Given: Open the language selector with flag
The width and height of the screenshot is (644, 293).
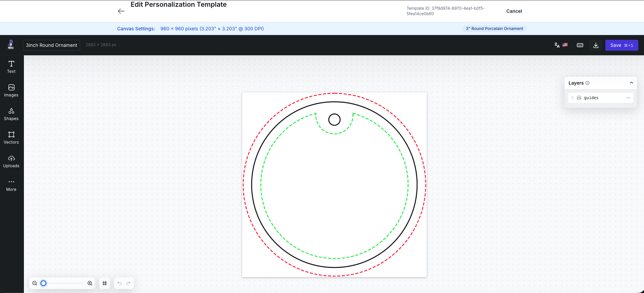Looking at the screenshot, I should [x=561, y=45].
